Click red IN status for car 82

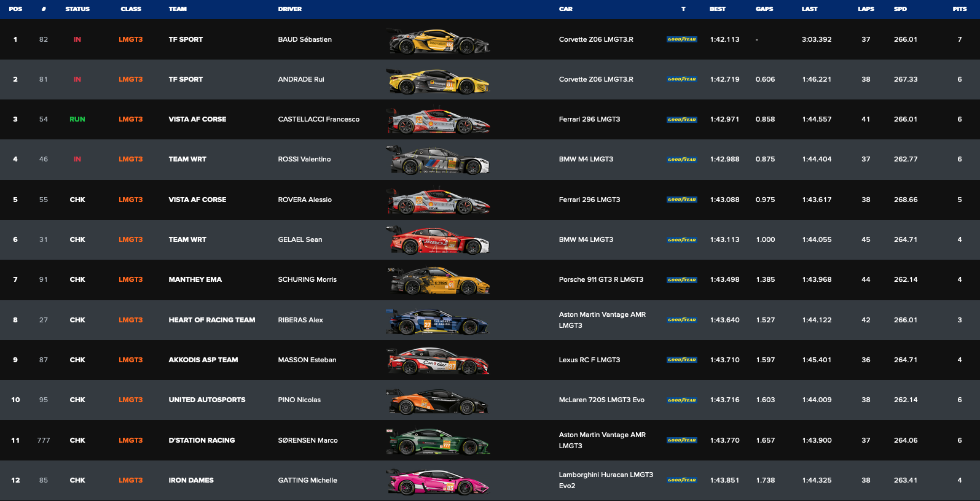point(77,39)
